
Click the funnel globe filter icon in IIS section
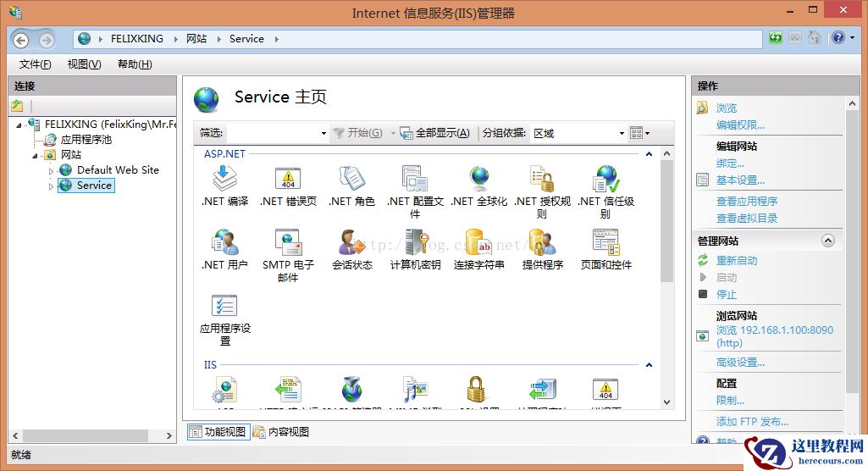(x=351, y=390)
